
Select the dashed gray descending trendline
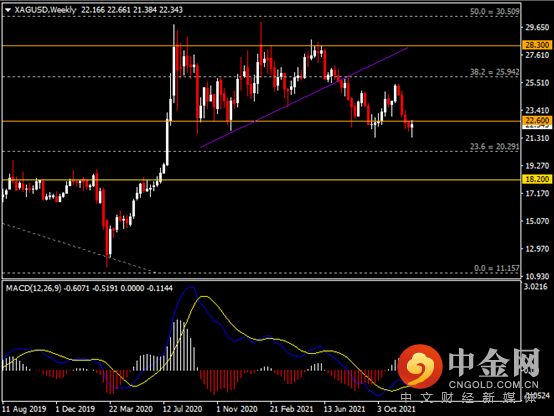tap(78, 247)
